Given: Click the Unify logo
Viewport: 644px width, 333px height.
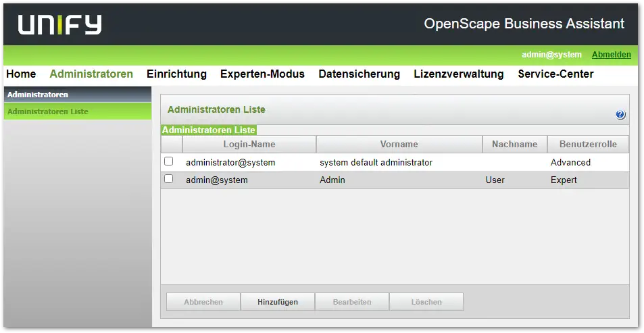Looking at the screenshot, I should pyautogui.click(x=59, y=25).
